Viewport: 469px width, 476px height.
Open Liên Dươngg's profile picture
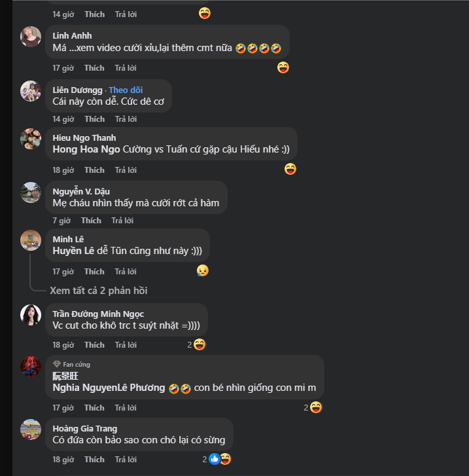coord(31,91)
